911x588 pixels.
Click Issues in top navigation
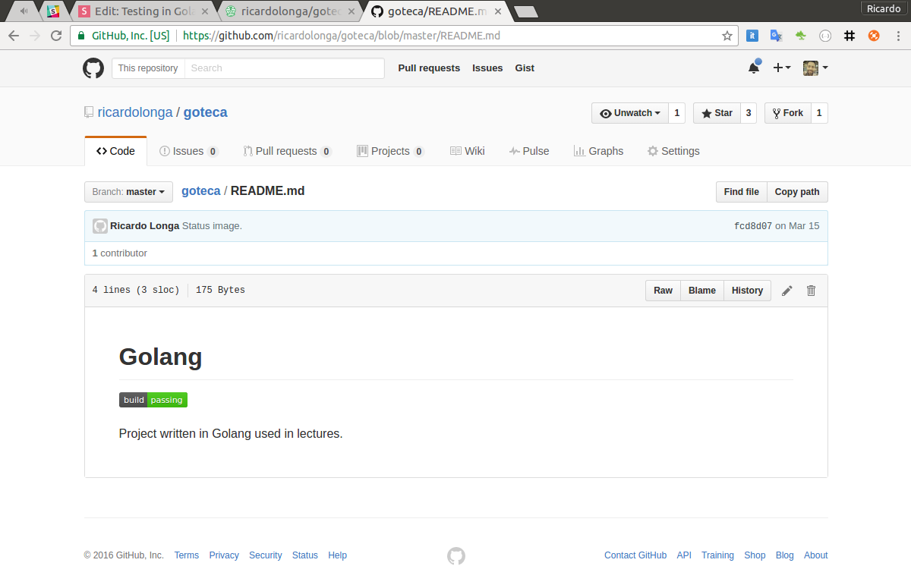487,68
